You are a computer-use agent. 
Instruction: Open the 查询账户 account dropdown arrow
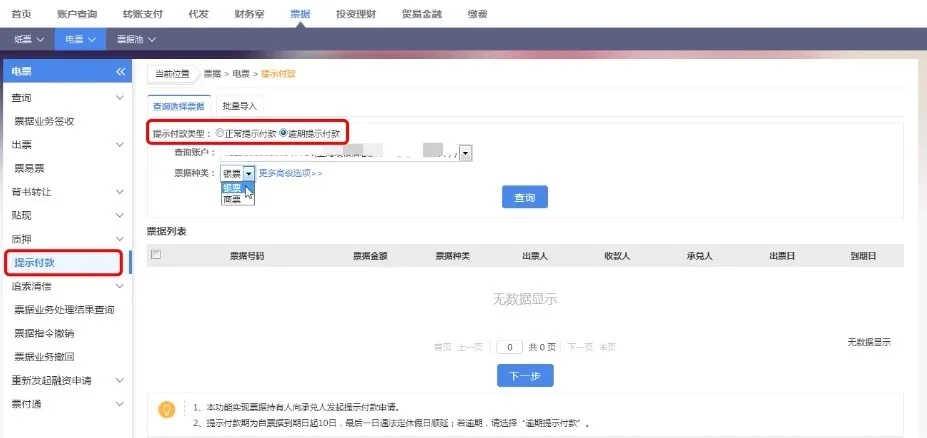tap(466, 154)
